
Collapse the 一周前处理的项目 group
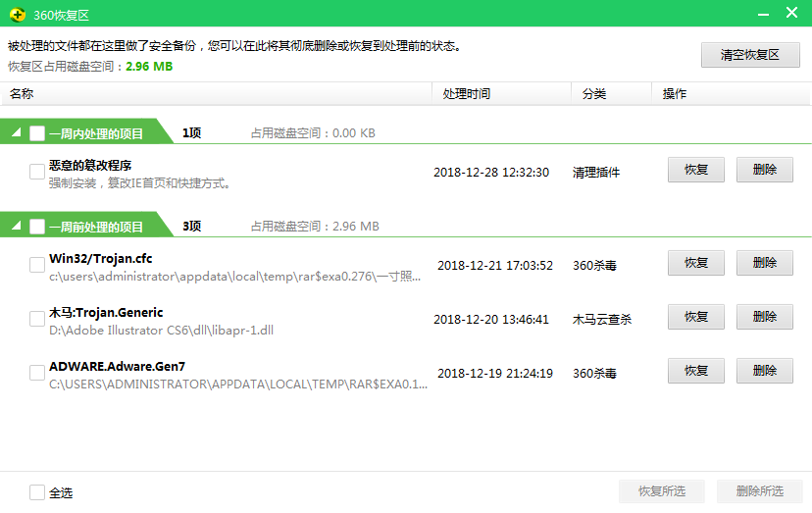pos(16,226)
